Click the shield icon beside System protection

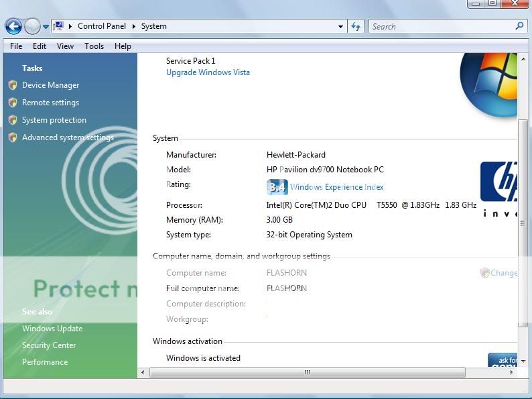pos(13,120)
